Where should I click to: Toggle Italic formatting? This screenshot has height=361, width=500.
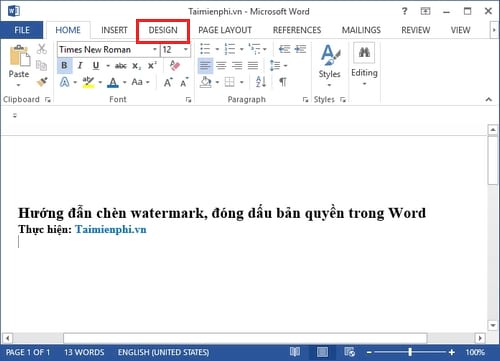[x=80, y=65]
